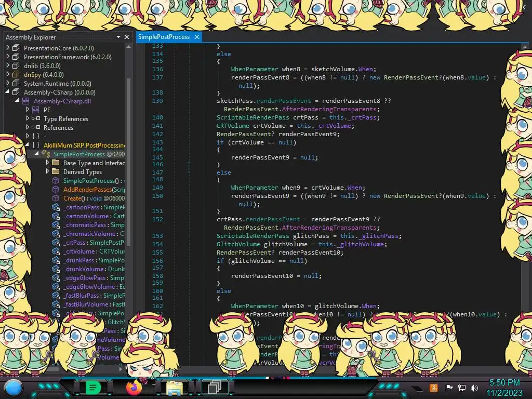Click the volume speaker tray icon
The image size is (532, 399).
coord(474,388)
